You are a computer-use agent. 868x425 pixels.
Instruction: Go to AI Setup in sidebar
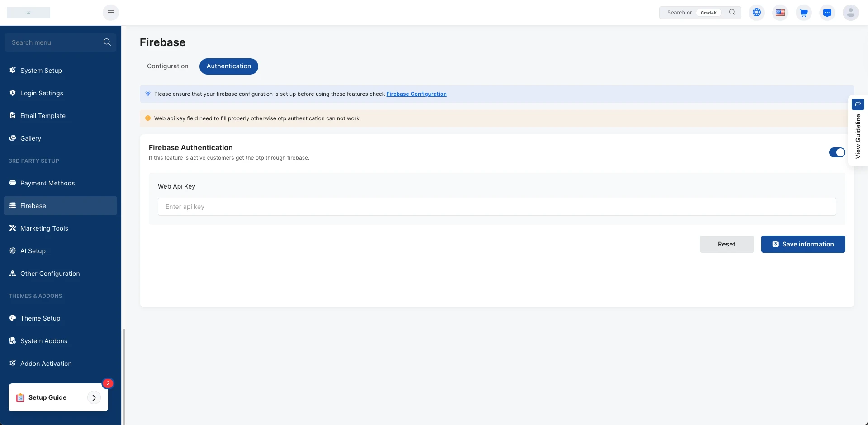coord(33,251)
